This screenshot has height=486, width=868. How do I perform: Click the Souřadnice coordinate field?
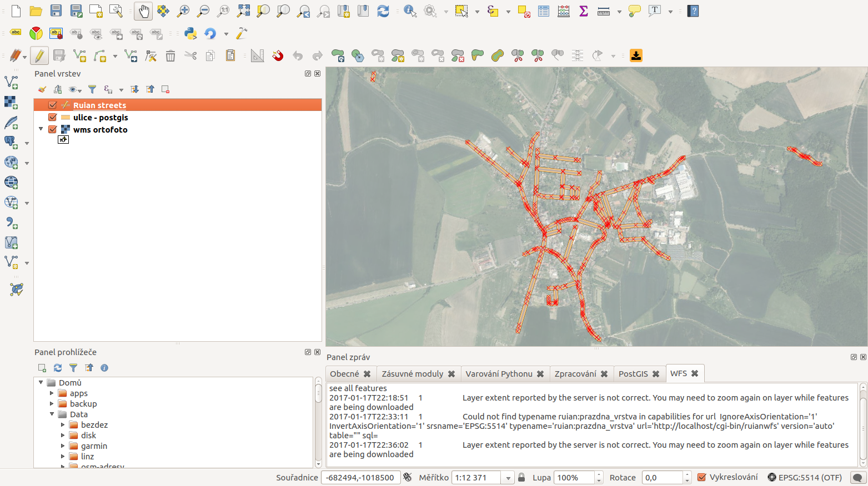point(360,477)
